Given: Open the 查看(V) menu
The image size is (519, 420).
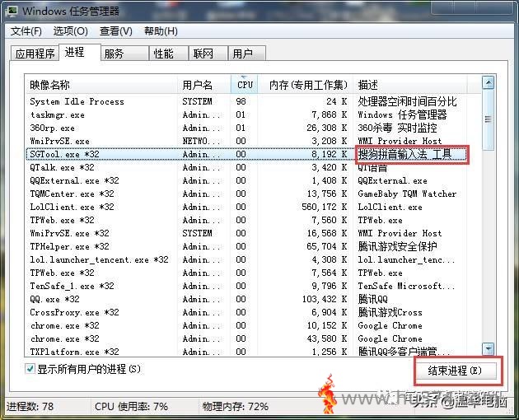Looking at the screenshot, I should [x=116, y=31].
